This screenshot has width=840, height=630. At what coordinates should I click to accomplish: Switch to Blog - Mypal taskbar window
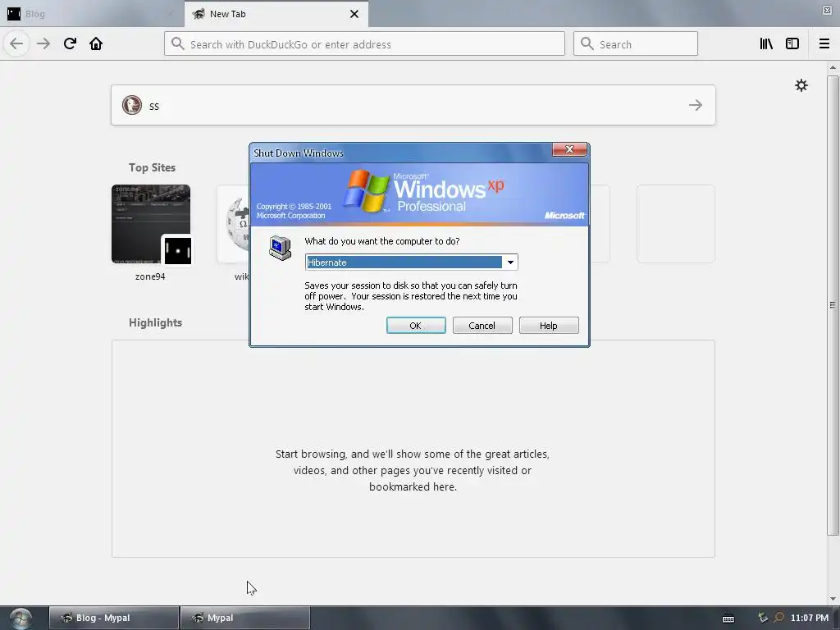[113, 618]
